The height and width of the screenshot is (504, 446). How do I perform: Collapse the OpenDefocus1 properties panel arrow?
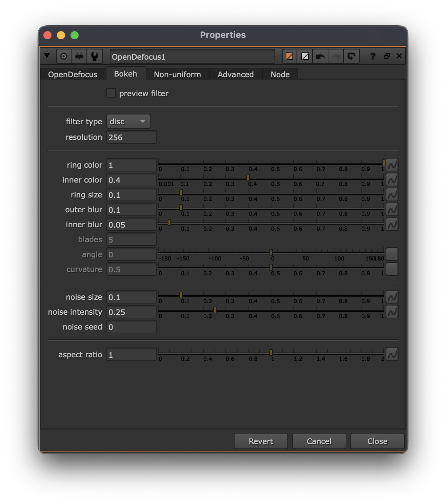point(47,56)
